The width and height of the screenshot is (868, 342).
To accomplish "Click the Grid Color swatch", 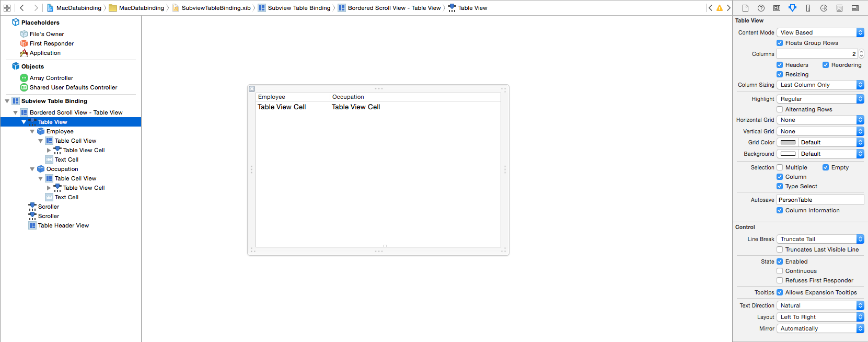I will tap(788, 142).
